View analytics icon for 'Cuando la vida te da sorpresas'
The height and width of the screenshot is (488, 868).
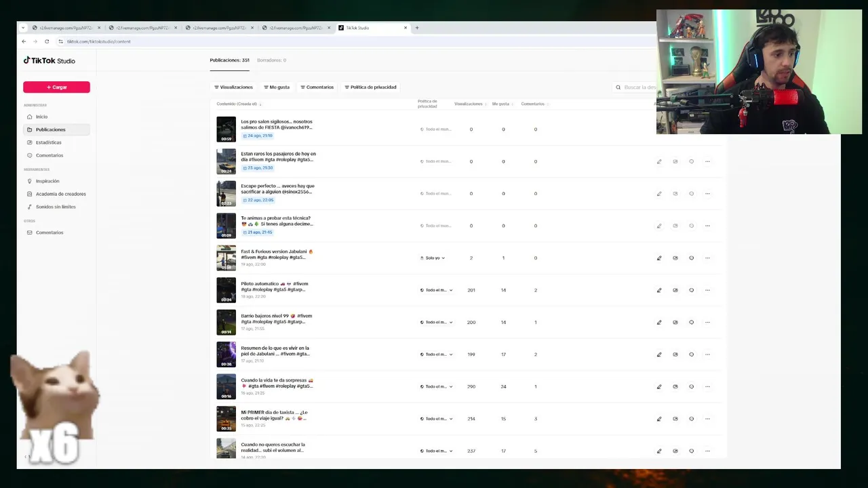(675, 387)
